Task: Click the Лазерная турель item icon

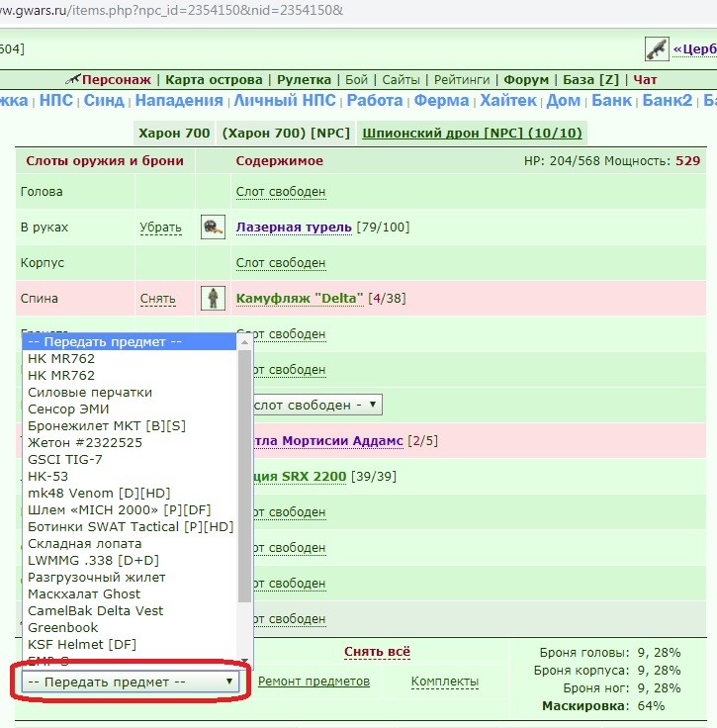Action: 213,227
